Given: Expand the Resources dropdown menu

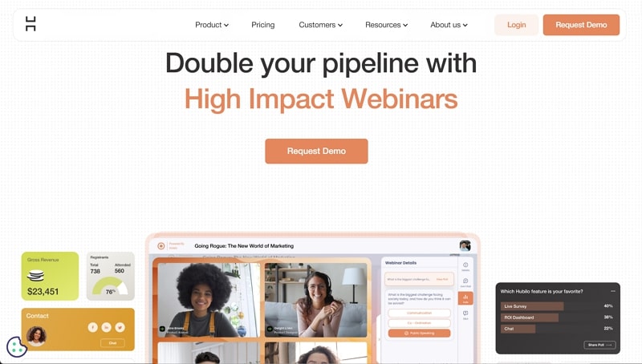Looking at the screenshot, I should coord(387,25).
